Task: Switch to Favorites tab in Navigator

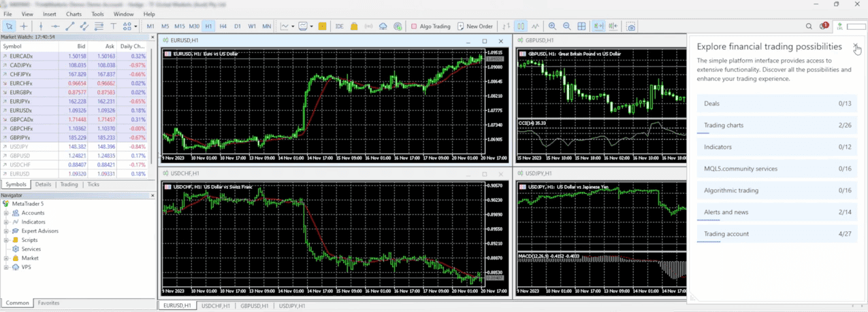Action: [x=48, y=303]
